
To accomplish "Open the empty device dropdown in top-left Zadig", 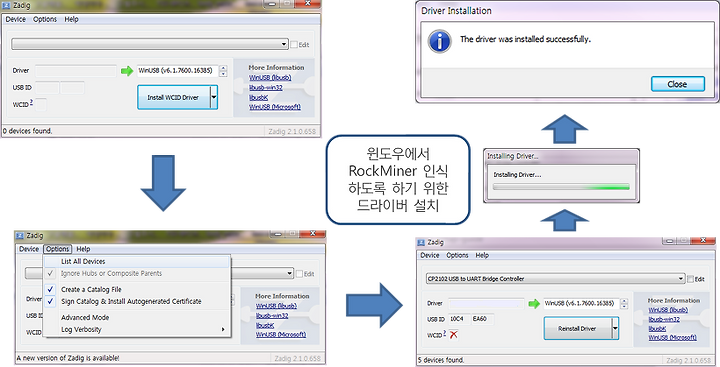I will point(150,44).
